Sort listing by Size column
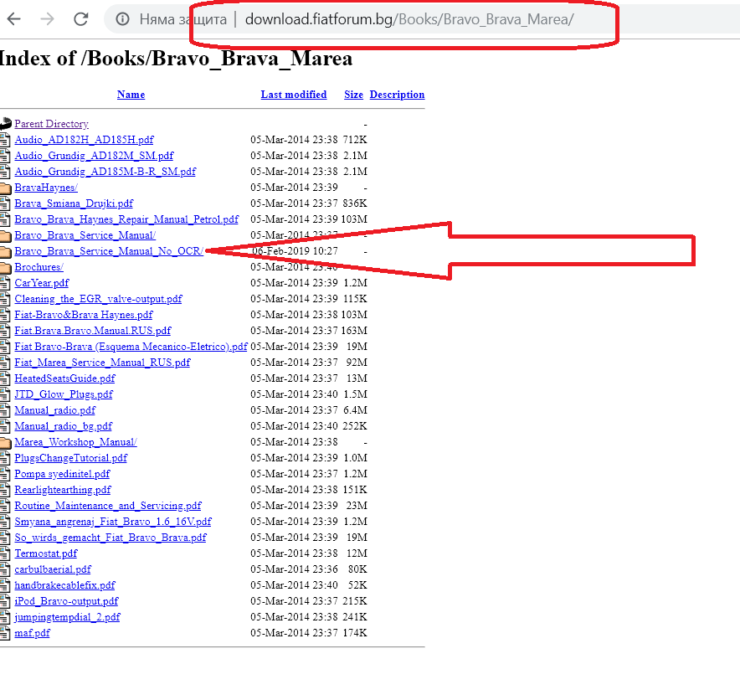 point(353,95)
